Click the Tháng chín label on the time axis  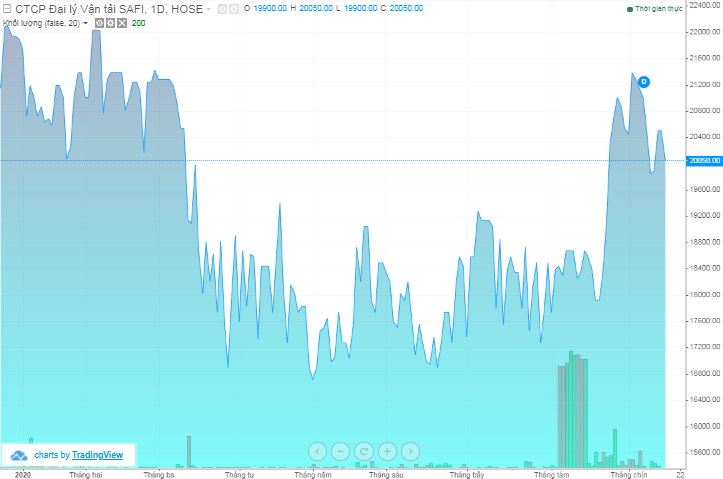[629, 474]
